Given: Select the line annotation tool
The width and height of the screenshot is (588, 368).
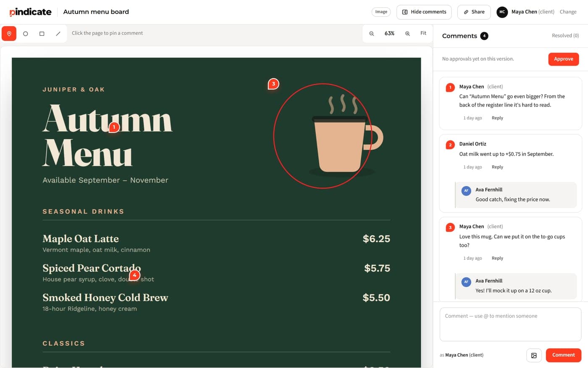Looking at the screenshot, I should point(58,33).
